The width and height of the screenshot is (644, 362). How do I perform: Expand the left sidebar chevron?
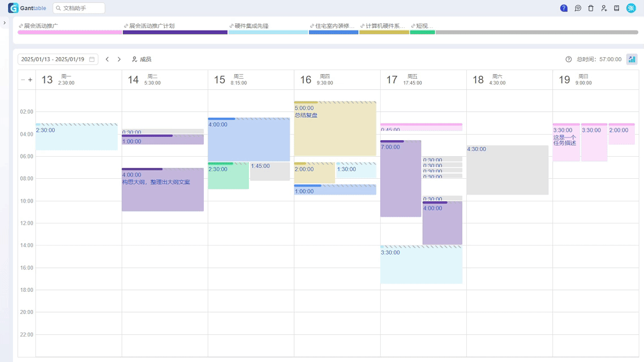pyautogui.click(x=5, y=23)
